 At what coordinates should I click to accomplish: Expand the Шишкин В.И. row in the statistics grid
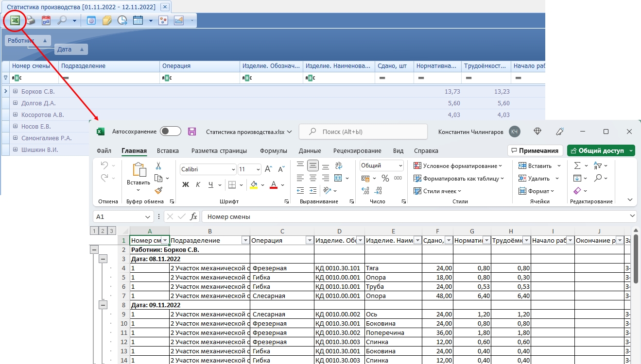[16, 149]
